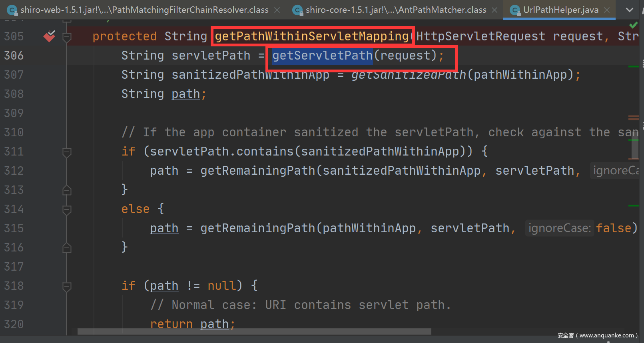Click the UrlPathHelper.java tab file icon

(x=515, y=10)
